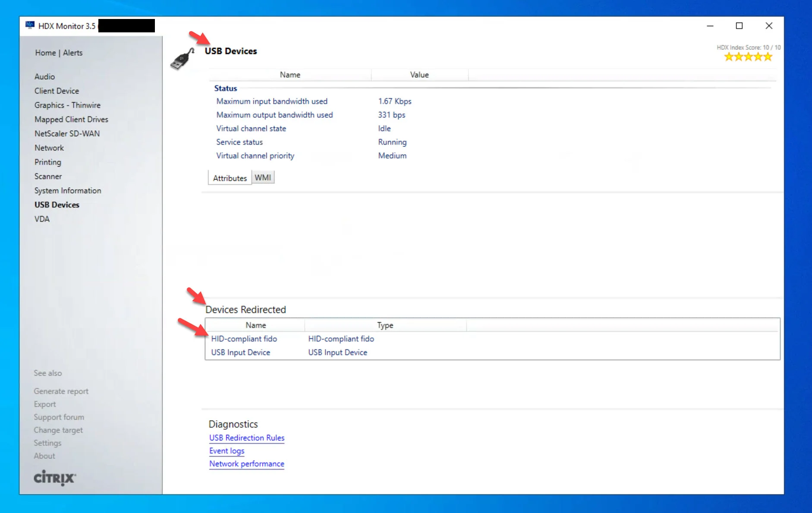Open the Client Device section
The width and height of the screenshot is (812, 513).
(x=57, y=91)
